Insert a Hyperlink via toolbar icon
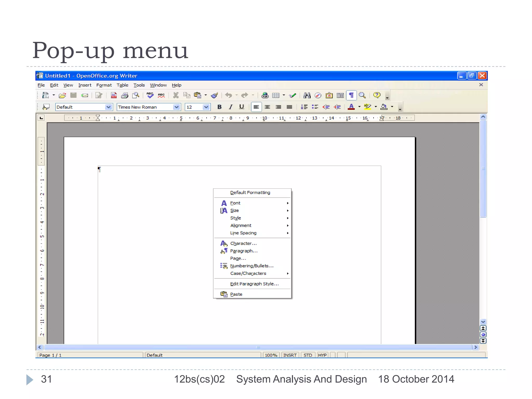The width and height of the screenshot is (532, 399). [265, 95]
